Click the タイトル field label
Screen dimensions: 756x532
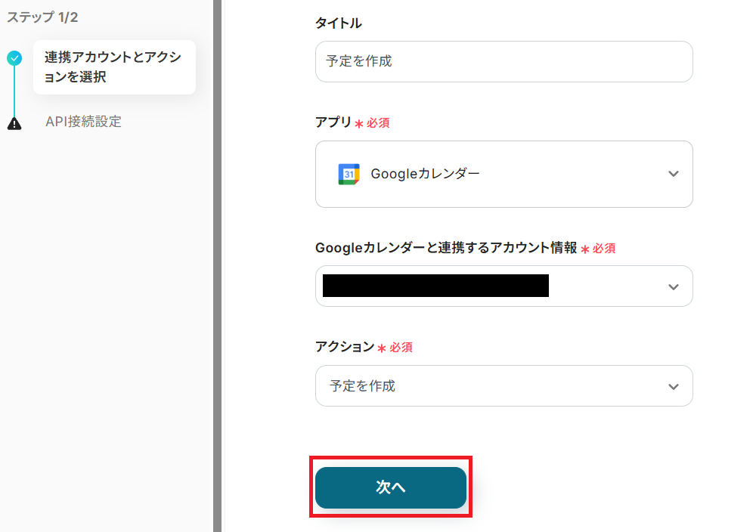click(x=338, y=23)
